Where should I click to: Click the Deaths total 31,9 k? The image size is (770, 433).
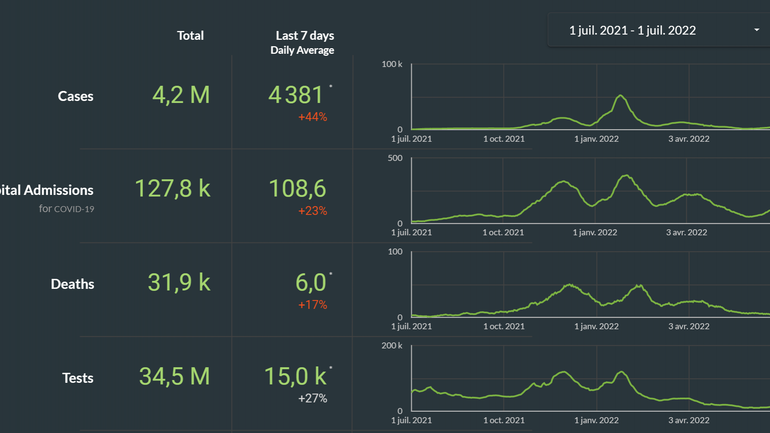coord(179,283)
